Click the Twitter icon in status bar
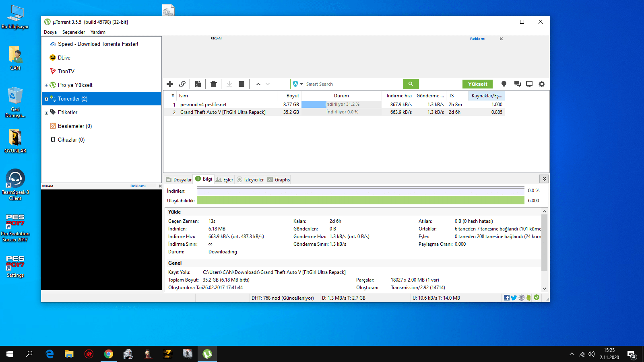This screenshot has width=644, height=362. (514, 298)
